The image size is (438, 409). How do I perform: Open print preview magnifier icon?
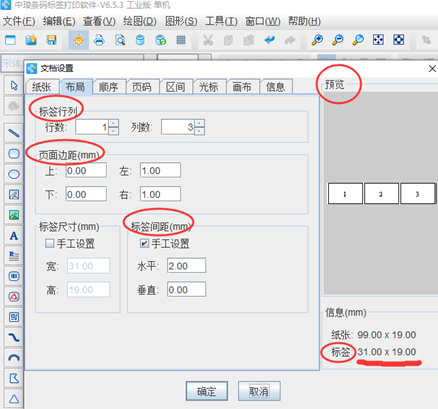click(x=120, y=40)
